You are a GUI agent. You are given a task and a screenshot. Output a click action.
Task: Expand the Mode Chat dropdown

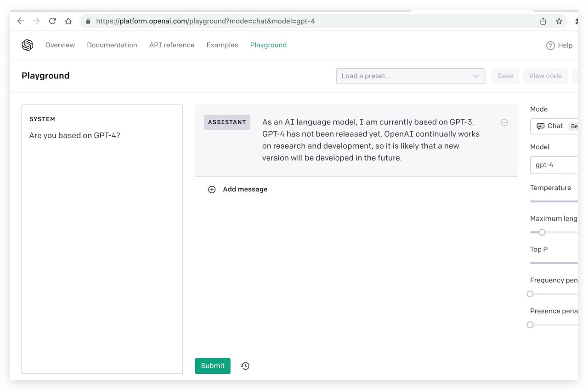tap(554, 126)
